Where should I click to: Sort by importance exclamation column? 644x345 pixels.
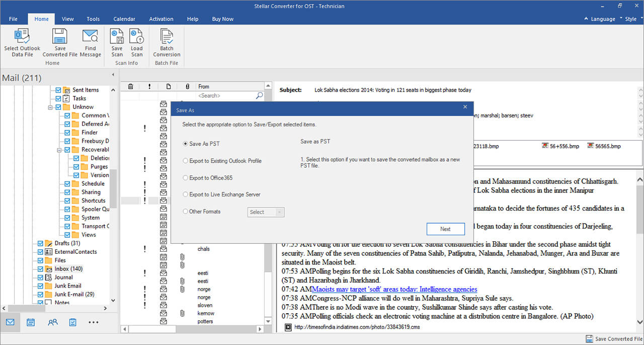(149, 87)
